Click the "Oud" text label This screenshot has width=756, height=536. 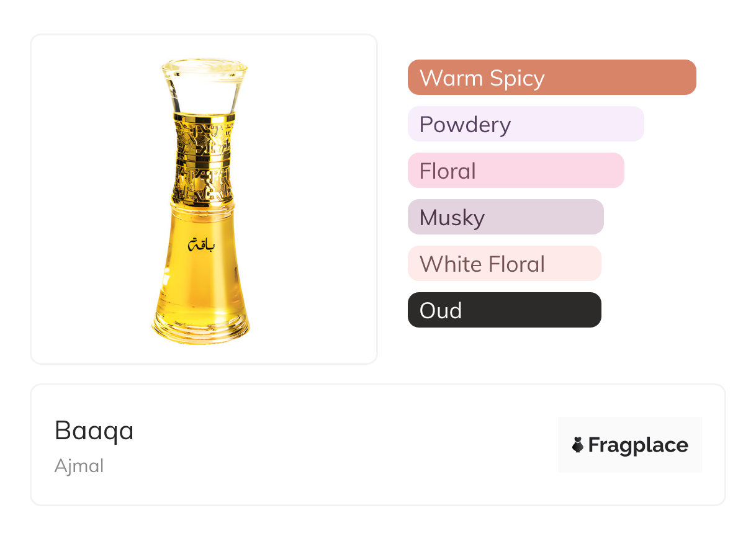[x=441, y=311]
